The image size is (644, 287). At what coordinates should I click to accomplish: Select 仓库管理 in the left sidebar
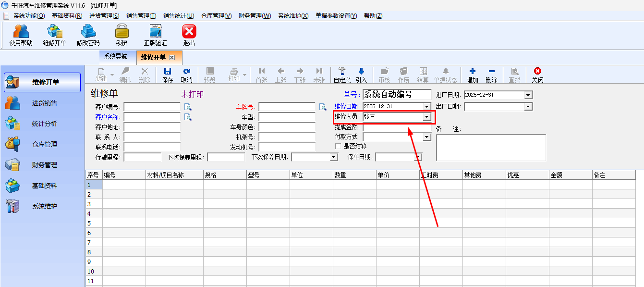pos(44,144)
